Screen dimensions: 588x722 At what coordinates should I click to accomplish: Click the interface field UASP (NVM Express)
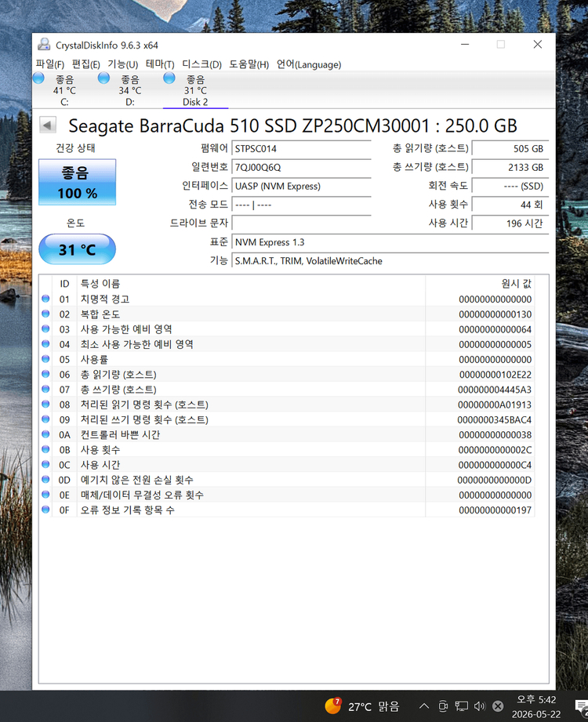301,186
